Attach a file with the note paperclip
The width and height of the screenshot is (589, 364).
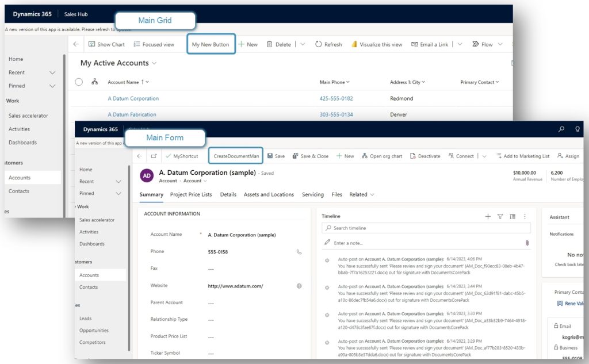pyautogui.click(x=527, y=243)
